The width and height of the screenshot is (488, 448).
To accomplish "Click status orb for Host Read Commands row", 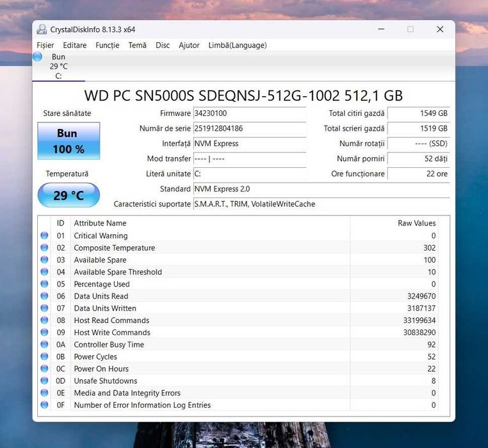I will pyautogui.click(x=44, y=320).
